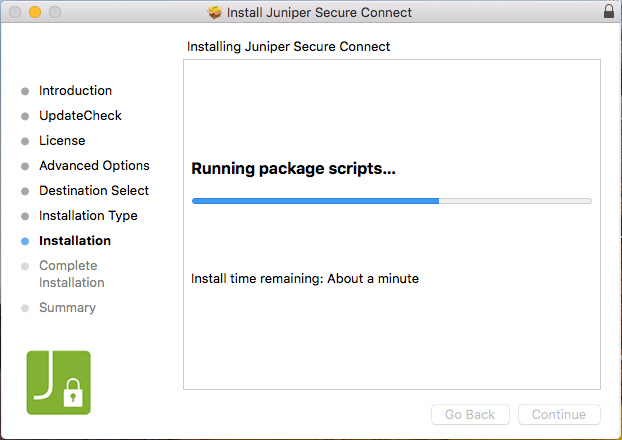The width and height of the screenshot is (622, 440).
Task: Click the installation progress bar
Action: point(391,201)
